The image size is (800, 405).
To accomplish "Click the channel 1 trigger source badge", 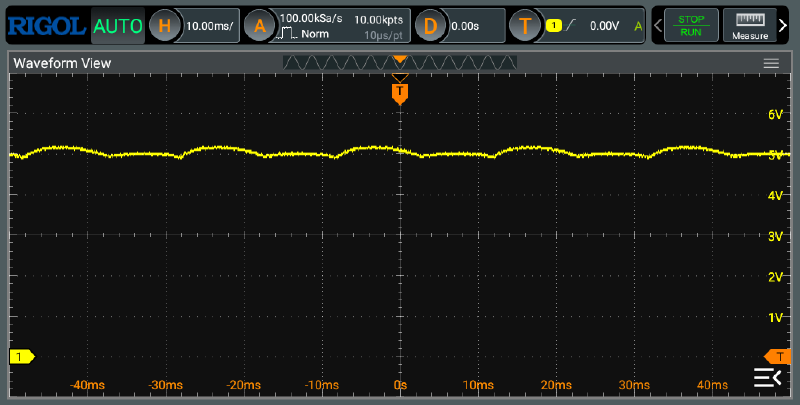I will click(x=554, y=26).
